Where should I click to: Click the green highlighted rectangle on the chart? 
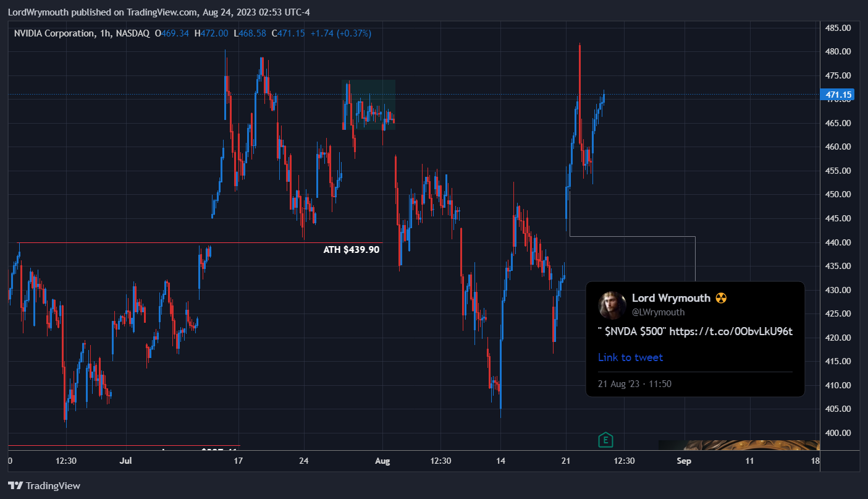[369, 104]
